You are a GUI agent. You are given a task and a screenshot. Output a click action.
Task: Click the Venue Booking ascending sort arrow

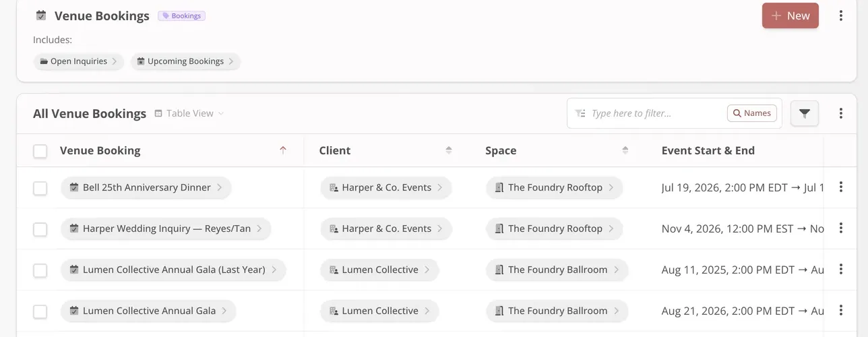283,150
